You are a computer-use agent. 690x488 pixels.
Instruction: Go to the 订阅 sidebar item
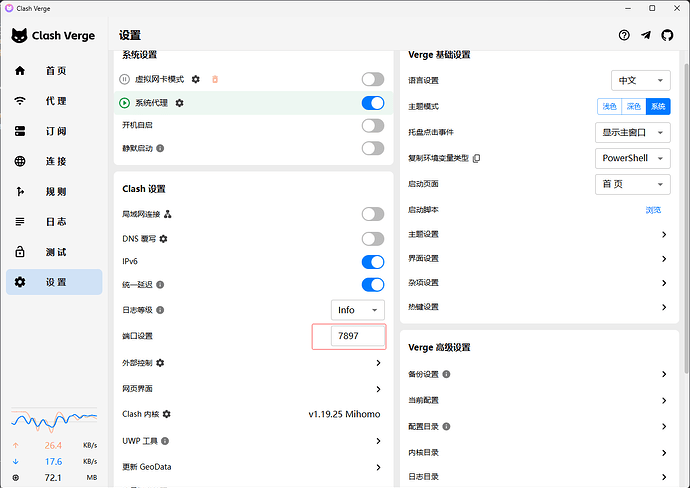click(x=54, y=131)
